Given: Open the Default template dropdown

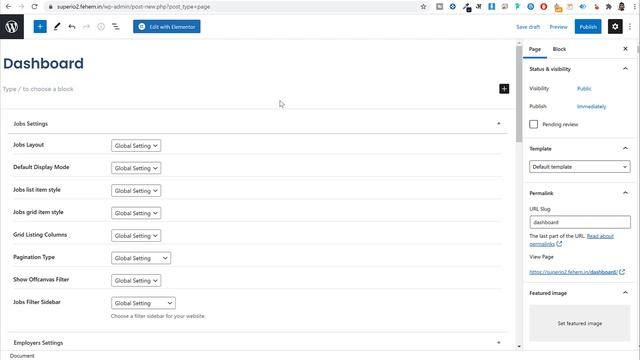Looking at the screenshot, I should [580, 167].
